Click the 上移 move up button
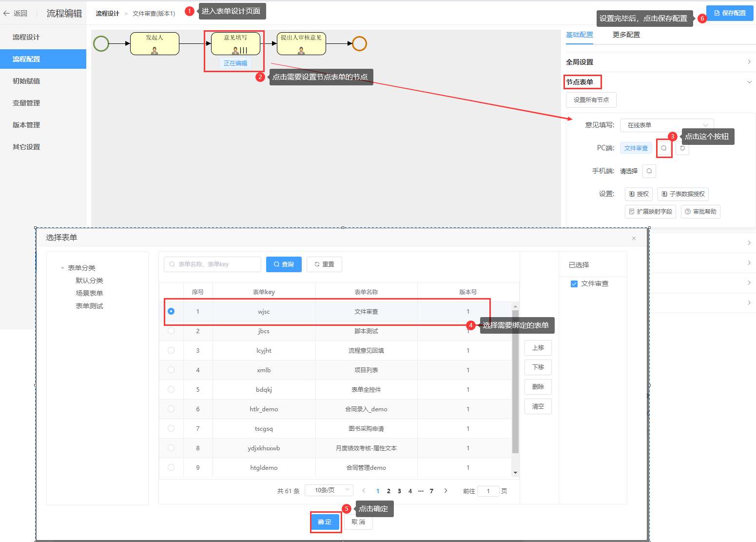This screenshot has height=542, width=756. click(x=538, y=348)
